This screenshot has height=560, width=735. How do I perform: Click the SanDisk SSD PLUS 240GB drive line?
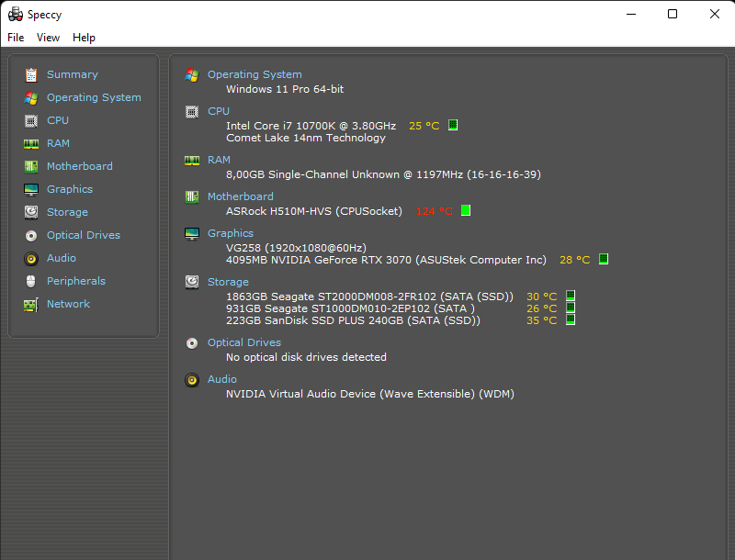click(x=354, y=320)
